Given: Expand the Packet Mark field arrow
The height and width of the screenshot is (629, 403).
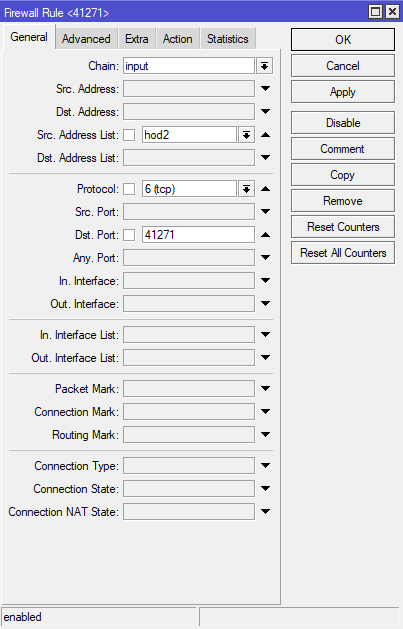Looking at the screenshot, I should pos(265,389).
